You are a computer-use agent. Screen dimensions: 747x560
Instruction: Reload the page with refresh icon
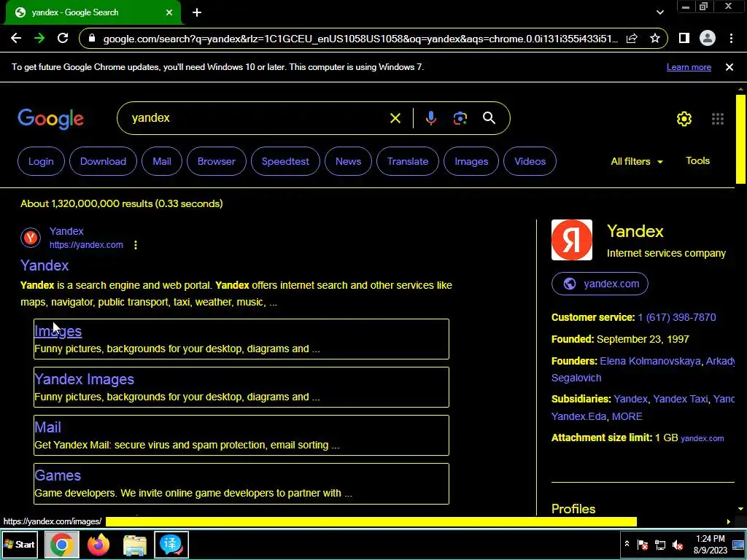(63, 38)
